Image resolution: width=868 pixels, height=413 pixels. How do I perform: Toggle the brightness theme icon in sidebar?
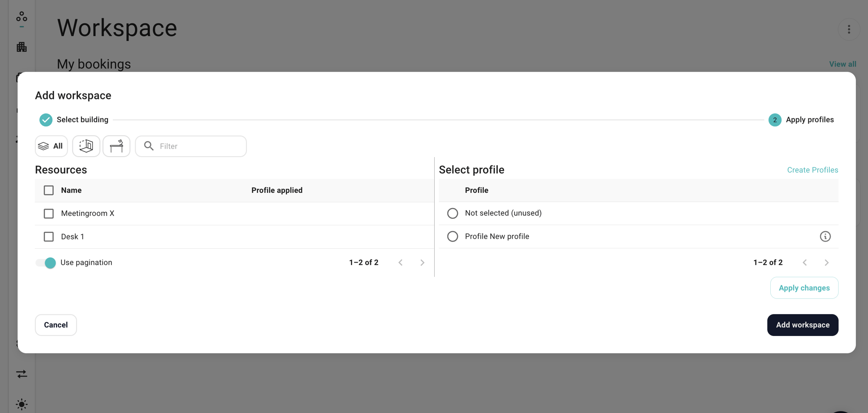tap(22, 404)
